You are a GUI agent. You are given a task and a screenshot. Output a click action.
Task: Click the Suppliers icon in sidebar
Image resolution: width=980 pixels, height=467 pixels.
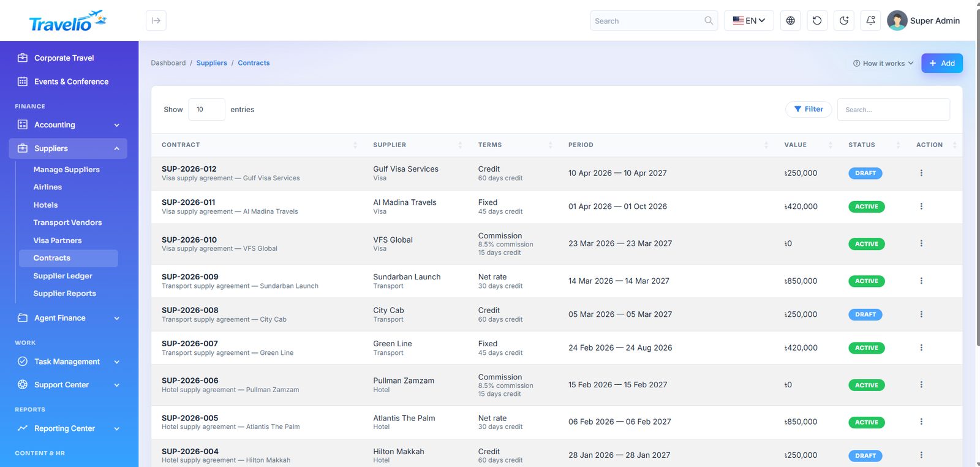point(23,148)
